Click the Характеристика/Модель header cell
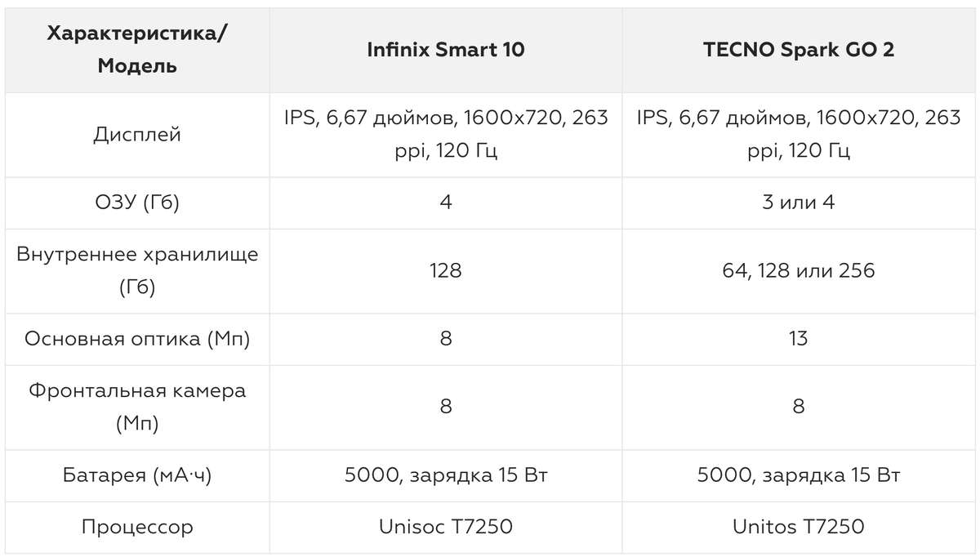Viewport: 980px width, 557px height. (x=137, y=50)
